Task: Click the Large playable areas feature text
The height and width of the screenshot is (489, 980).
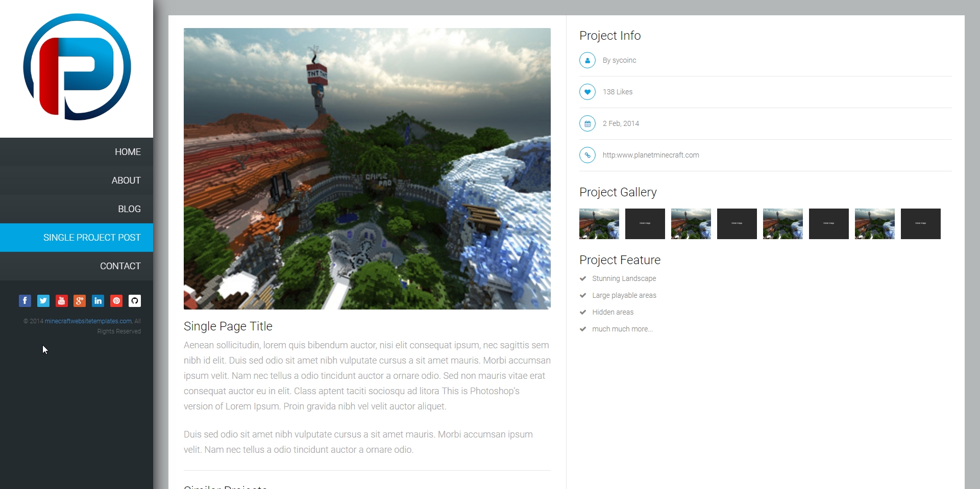Action: (x=624, y=295)
